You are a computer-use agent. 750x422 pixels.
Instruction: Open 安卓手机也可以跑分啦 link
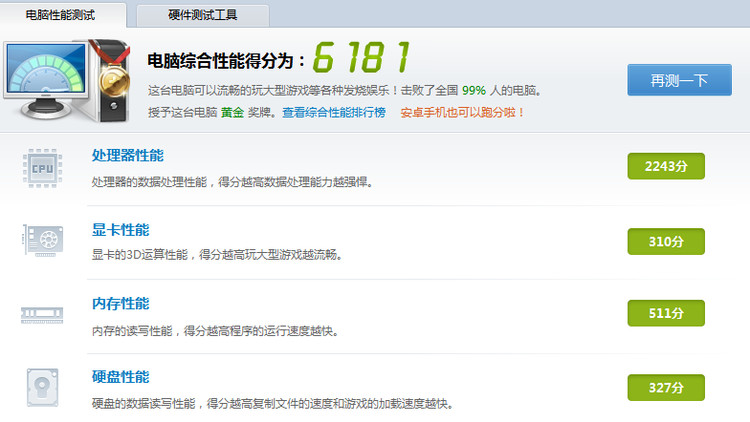click(462, 112)
